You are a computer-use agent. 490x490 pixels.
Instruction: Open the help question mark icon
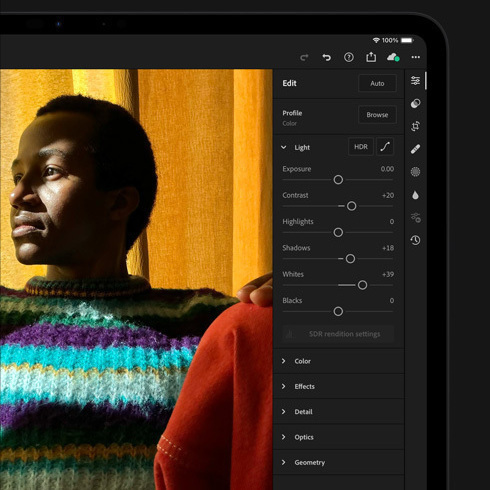pos(349,57)
